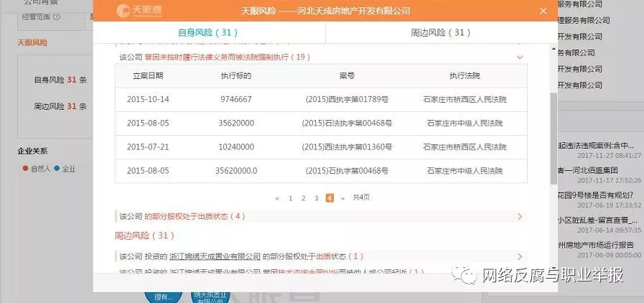Image resolution: width=644 pixels, height=303 pixels.
Task: Click the 执行法院 column header
Action: point(465,75)
